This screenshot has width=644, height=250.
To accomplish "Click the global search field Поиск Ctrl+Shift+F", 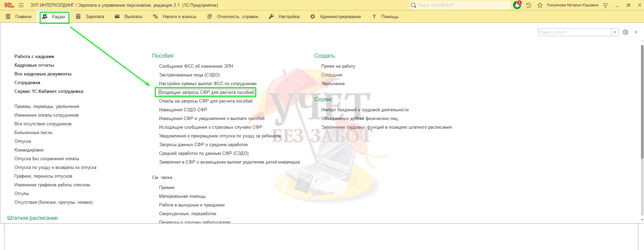I will [x=460, y=5].
